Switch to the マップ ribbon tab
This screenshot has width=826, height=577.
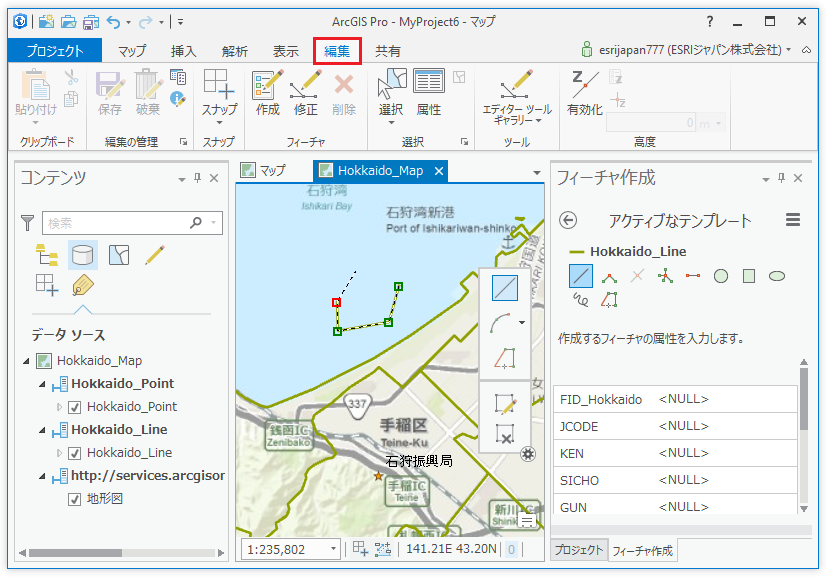(132, 51)
